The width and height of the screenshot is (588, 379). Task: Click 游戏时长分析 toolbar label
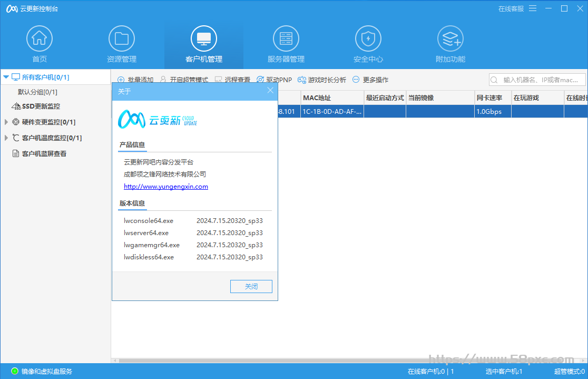(x=327, y=80)
